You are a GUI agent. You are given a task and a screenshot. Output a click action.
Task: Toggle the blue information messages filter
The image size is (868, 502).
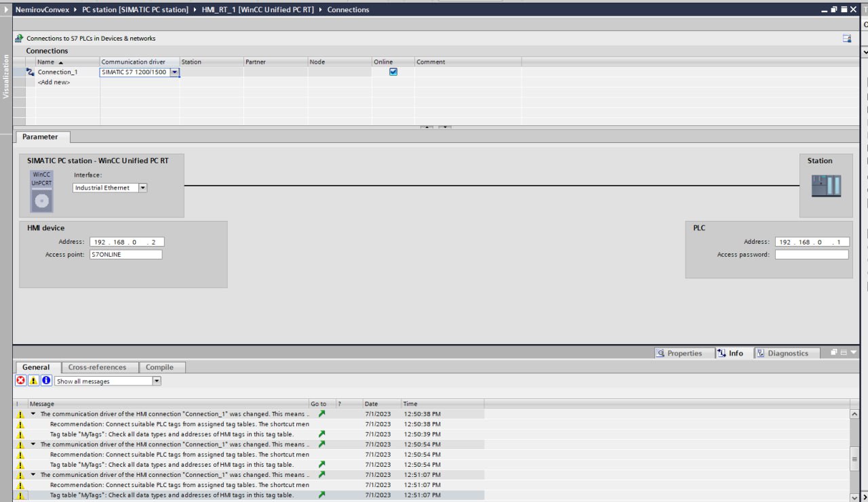[46, 381]
